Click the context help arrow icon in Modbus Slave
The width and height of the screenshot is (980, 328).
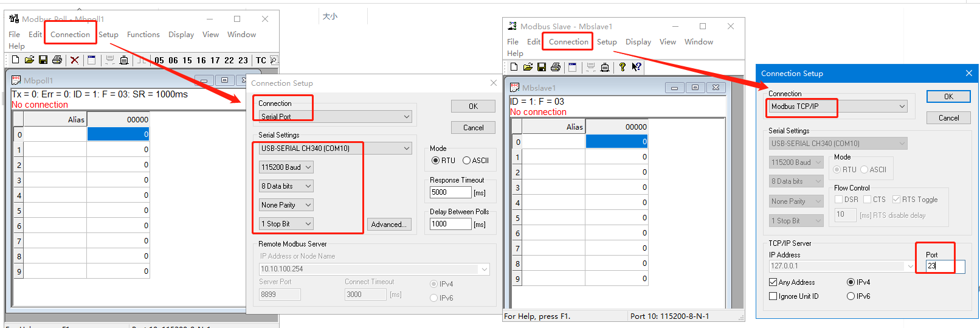[x=636, y=67]
